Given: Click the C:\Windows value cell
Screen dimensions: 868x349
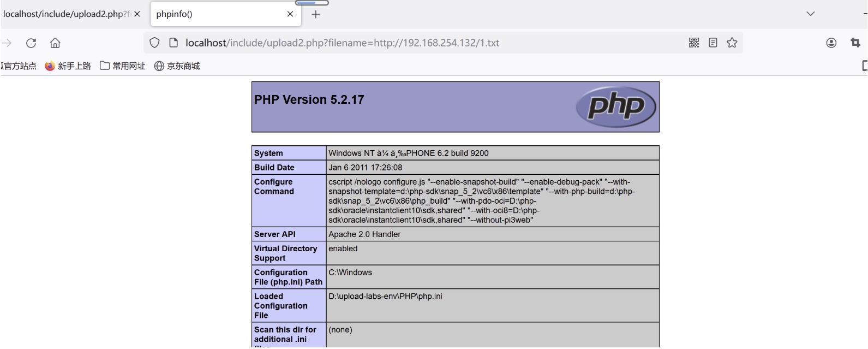Looking at the screenshot, I should (x=493, y=277).
